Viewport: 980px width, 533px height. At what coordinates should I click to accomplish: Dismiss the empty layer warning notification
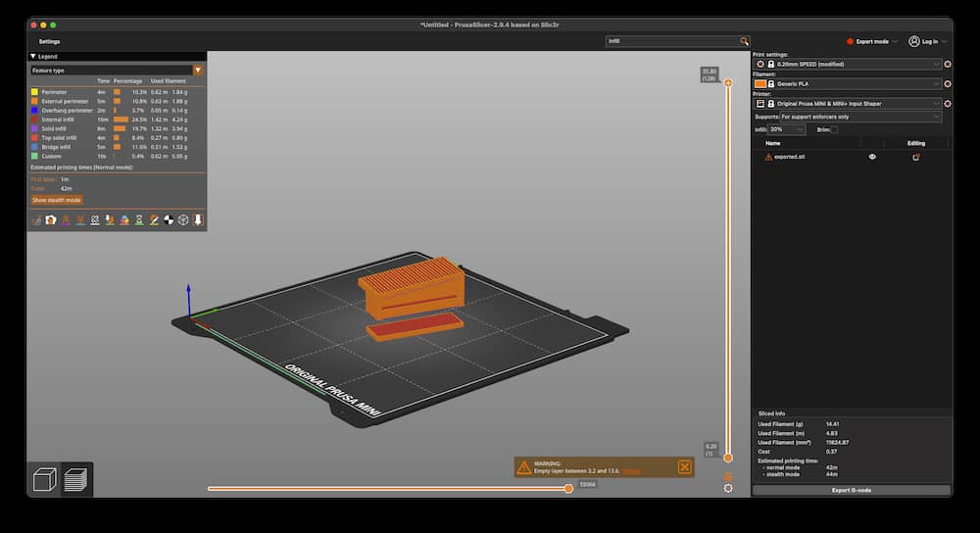[x=684, y=467]
